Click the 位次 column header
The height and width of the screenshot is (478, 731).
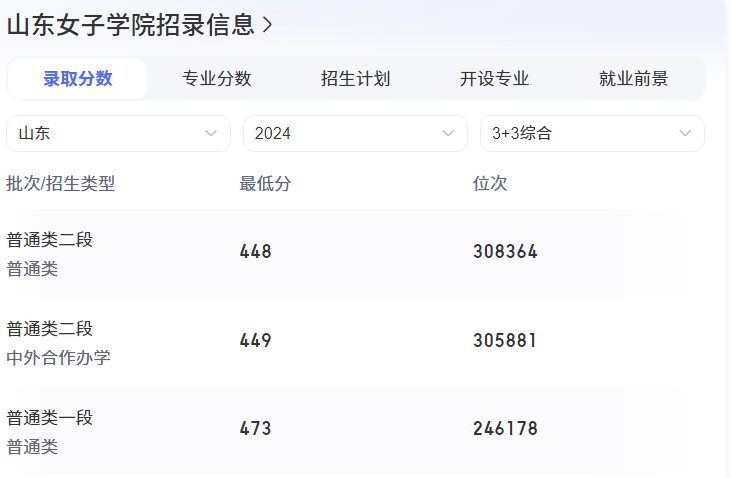(490, 184)
